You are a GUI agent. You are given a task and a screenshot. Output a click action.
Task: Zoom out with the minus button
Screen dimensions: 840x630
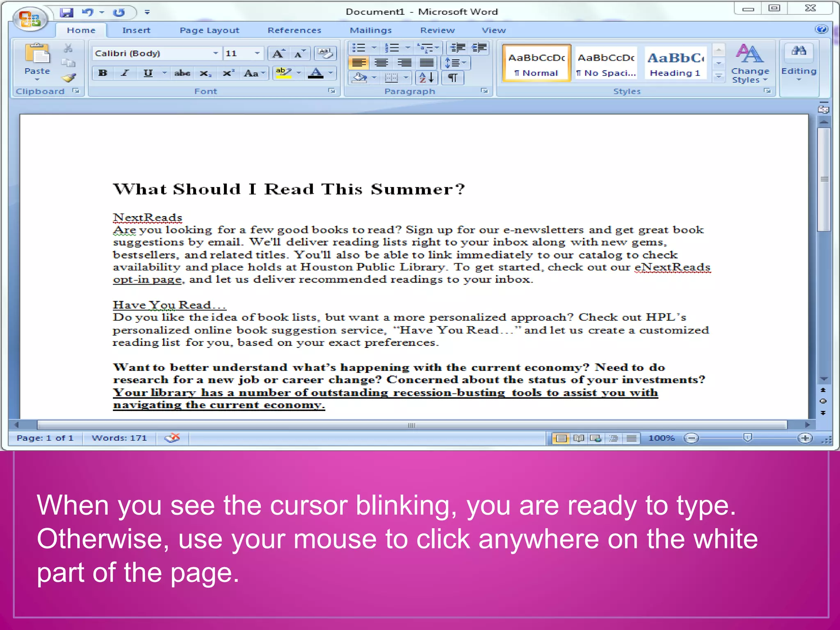(692, 438)
